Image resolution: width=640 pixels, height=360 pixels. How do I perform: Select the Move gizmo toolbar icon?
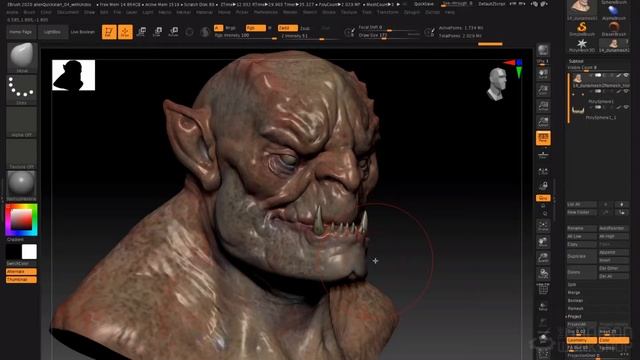pos(142,32)
